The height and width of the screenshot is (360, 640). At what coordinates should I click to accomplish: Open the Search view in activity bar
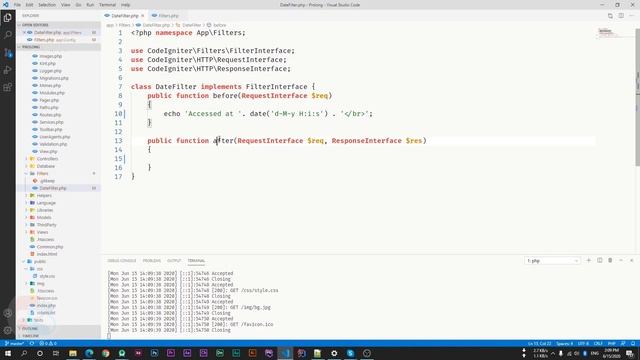tap(7, 35)
